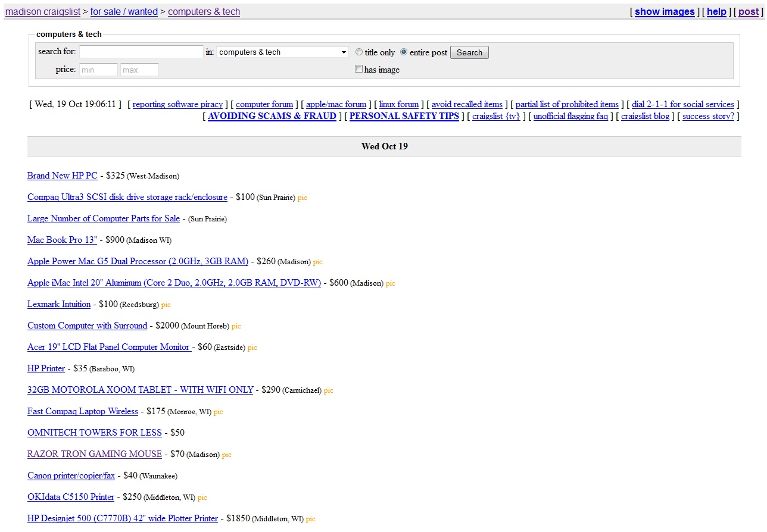The height and width of the screenshot is (532, 767).
Task: Open the 'help' link at top right
Action: click(716, 12)
